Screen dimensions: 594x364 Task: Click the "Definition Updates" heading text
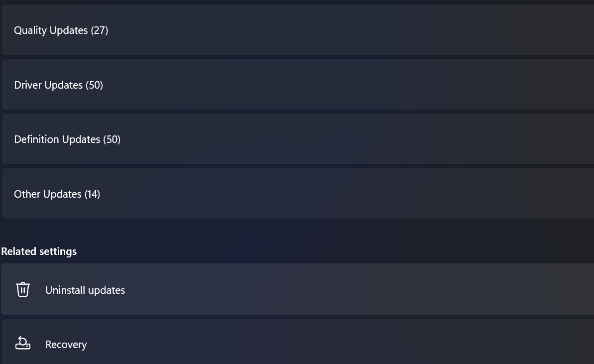pos(57,139)
